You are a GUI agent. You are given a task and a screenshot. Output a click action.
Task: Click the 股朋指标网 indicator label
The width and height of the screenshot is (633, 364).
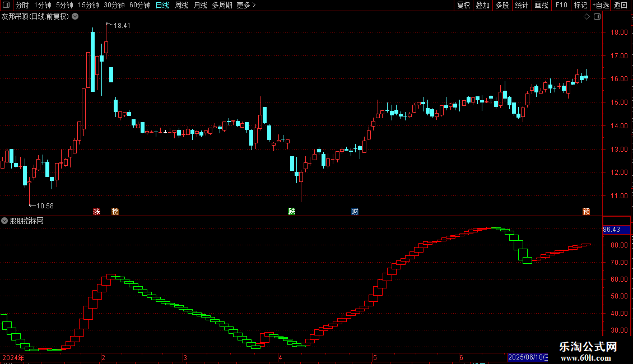point(27,221)
